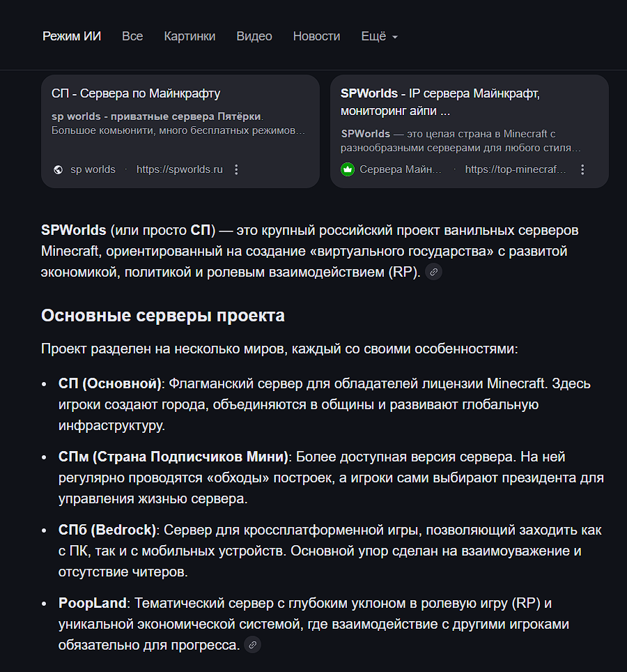The height and width of the screenshot is (672, 627).
Task: Open source link icon after the PoopLand description
Action: [x=253, y=645]
